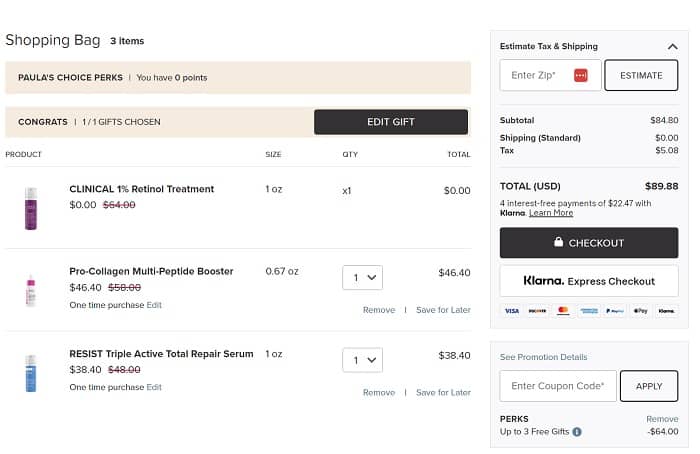Click the ESTIMATE button
Image resolution: width=700 pixels, height=454 pixels.
(641, 76)
